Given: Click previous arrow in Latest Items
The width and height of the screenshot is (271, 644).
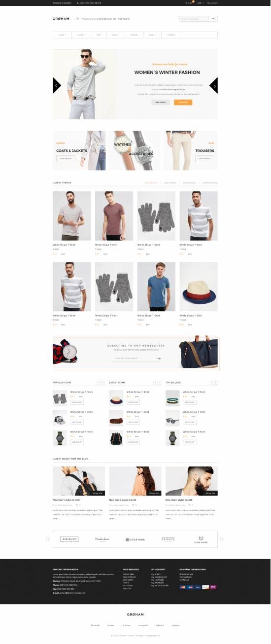Looking at the screenshot, I should pyautogui.click(x=155, y=383).
